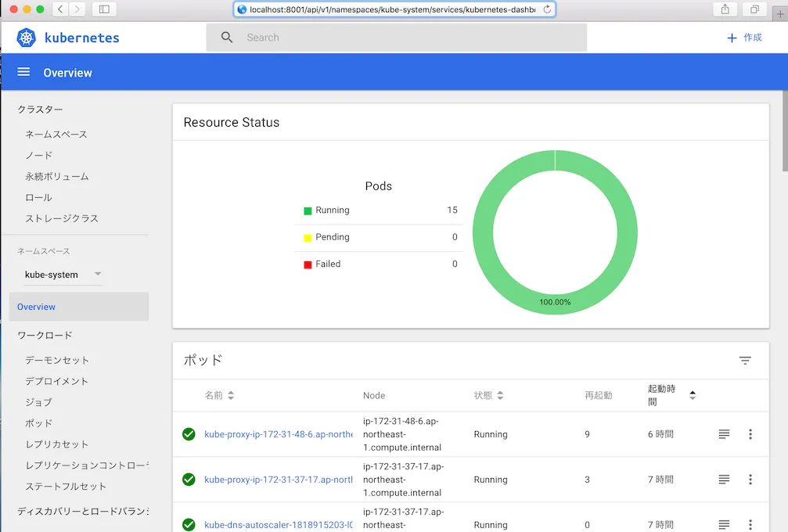Click the 再起動 column header
The image size is (788, 532).
pyautogui.click(x=598, y=395)
